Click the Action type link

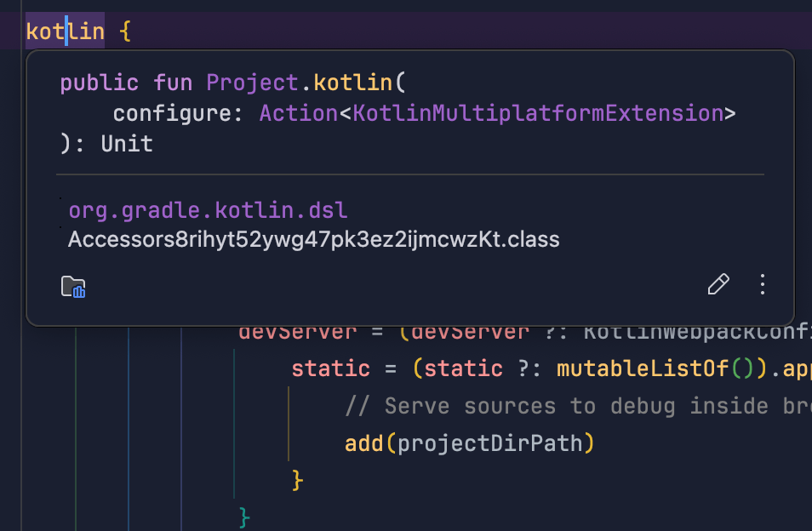pyautogui.click(x=298, y=112)
